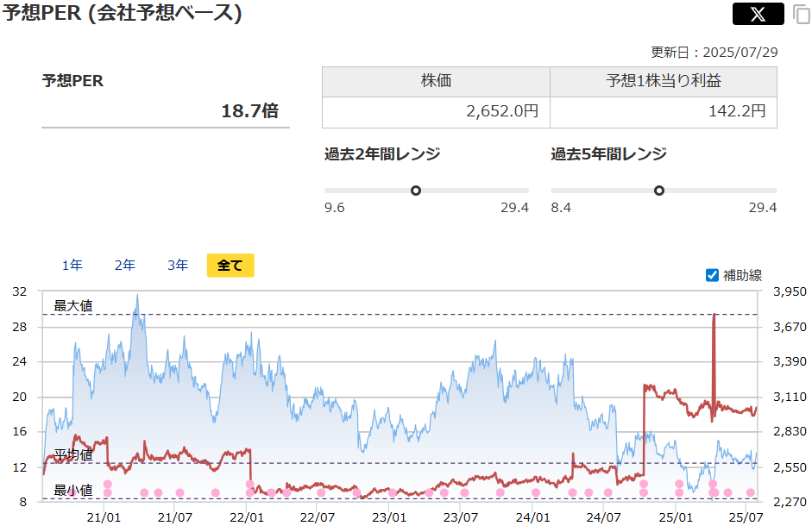Image resolution: width=812 pixels, height=526 pixels.
Task: Click the 過去5年間レンジ slider handle
Action: coord(659,191)
